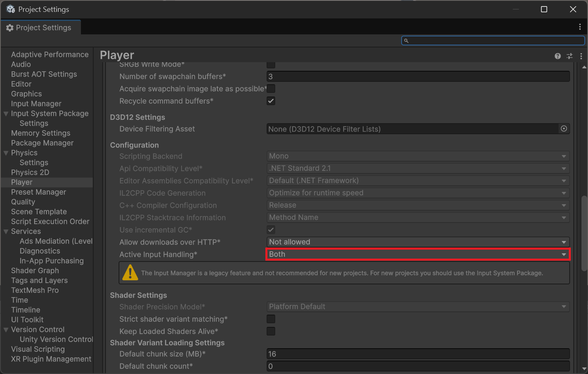Click the Input Manager warning icon
588x374 pixels.
(130, 273)
